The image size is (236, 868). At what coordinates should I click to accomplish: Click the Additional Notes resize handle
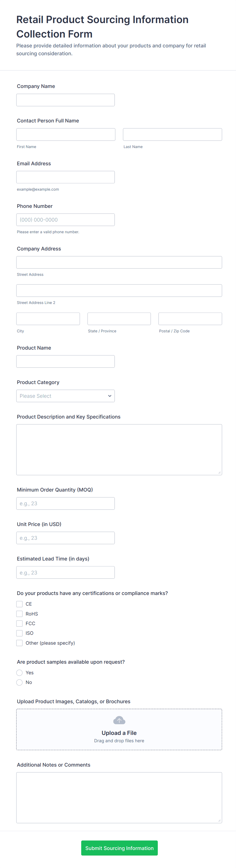click(220, 821)
